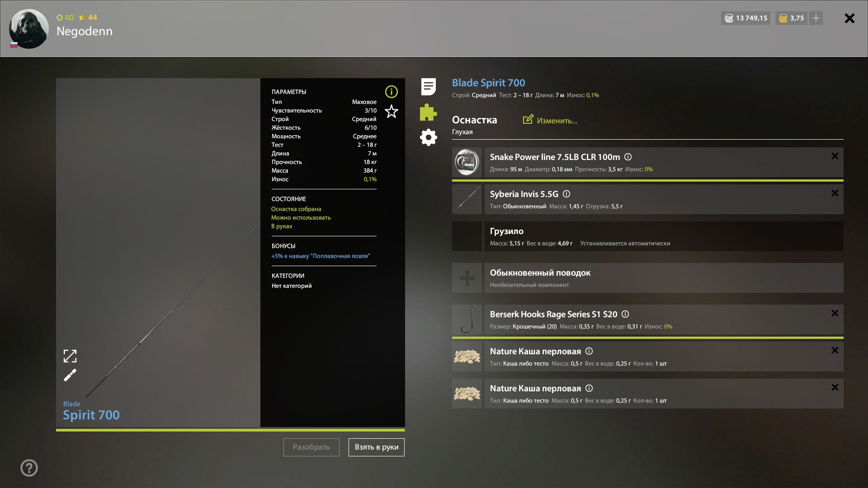Toggle favorite star for Blade Spirit 700
The image size is (868, 488).
[391, 111]
